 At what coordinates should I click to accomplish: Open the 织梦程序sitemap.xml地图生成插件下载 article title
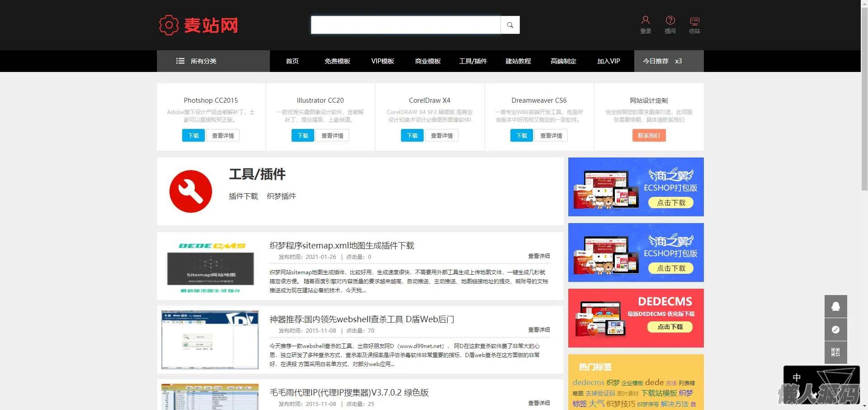point(342,245)
